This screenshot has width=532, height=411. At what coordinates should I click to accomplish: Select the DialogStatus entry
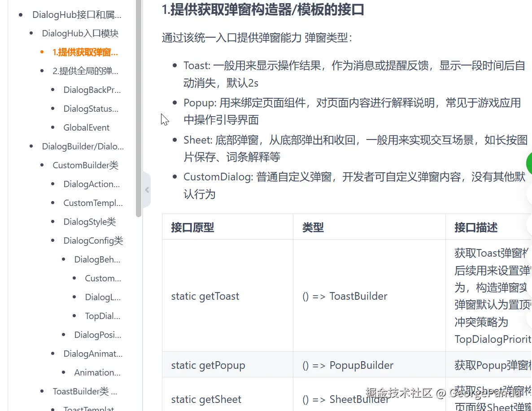(90, 109)
